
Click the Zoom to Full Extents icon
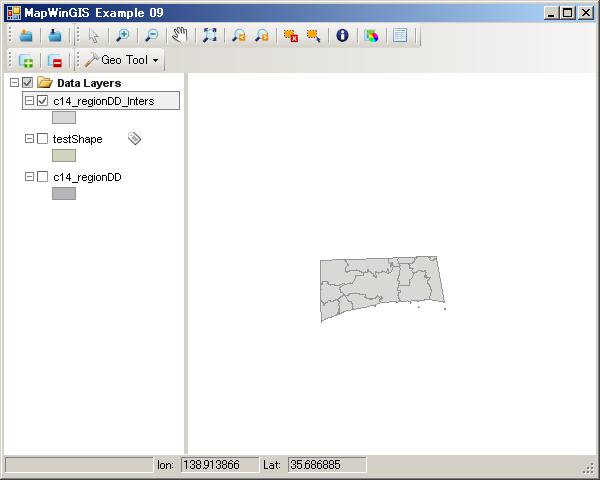(210, 35)
